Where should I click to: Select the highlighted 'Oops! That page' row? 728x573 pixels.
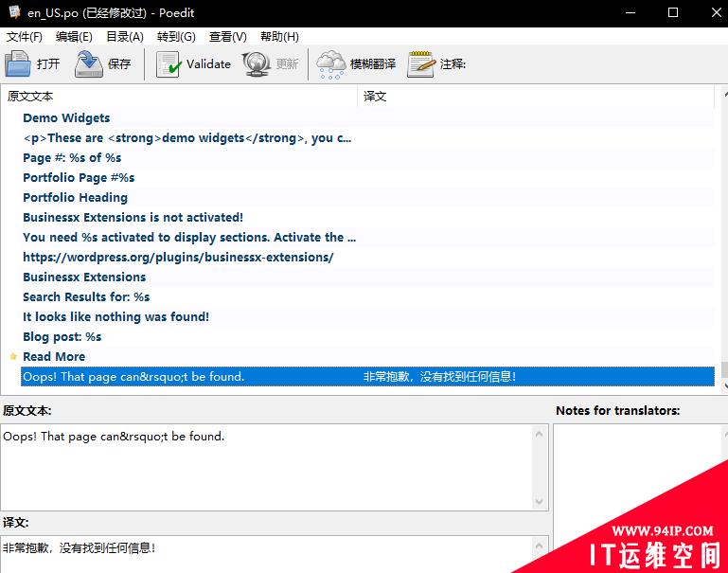point(367,377)
